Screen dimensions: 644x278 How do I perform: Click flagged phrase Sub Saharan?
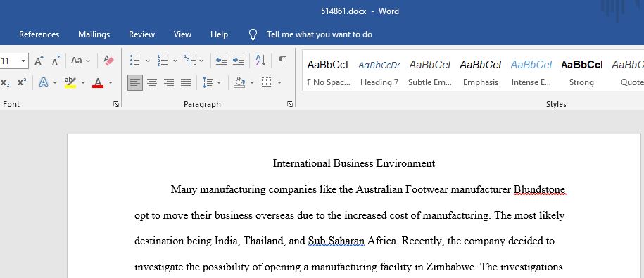[336, 241]
